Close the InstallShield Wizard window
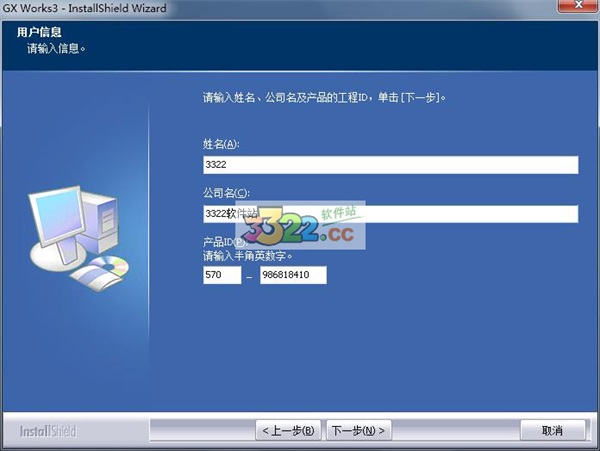This screenshot has height=451, width=600. pos(578,5)
